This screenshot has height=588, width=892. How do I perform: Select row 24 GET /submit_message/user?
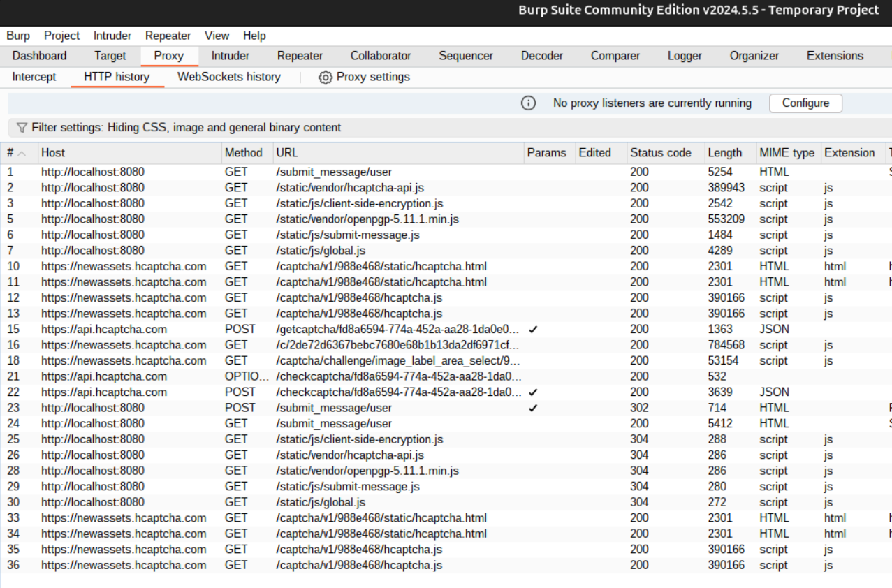coord(446,423)
